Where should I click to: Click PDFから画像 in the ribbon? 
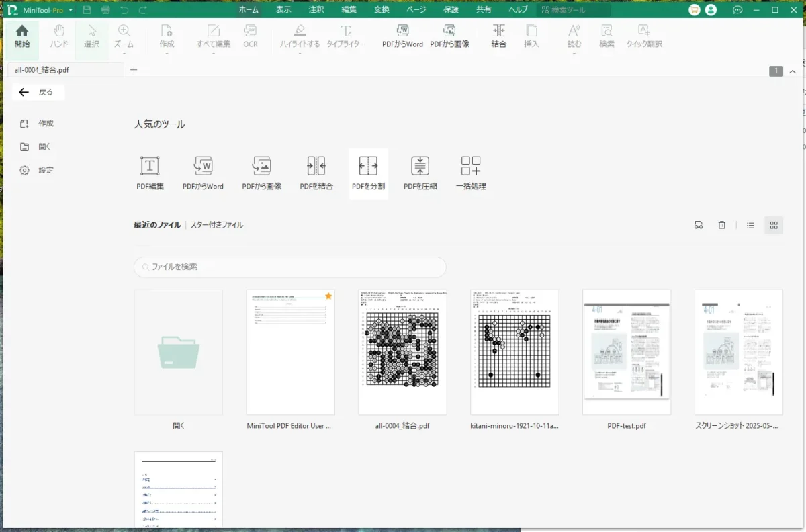(x=449, y=37)
